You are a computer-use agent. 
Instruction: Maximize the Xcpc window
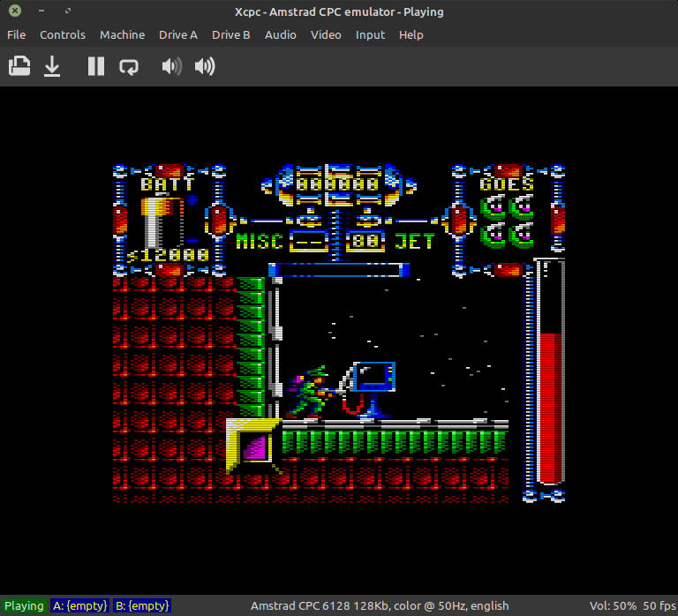68,11
